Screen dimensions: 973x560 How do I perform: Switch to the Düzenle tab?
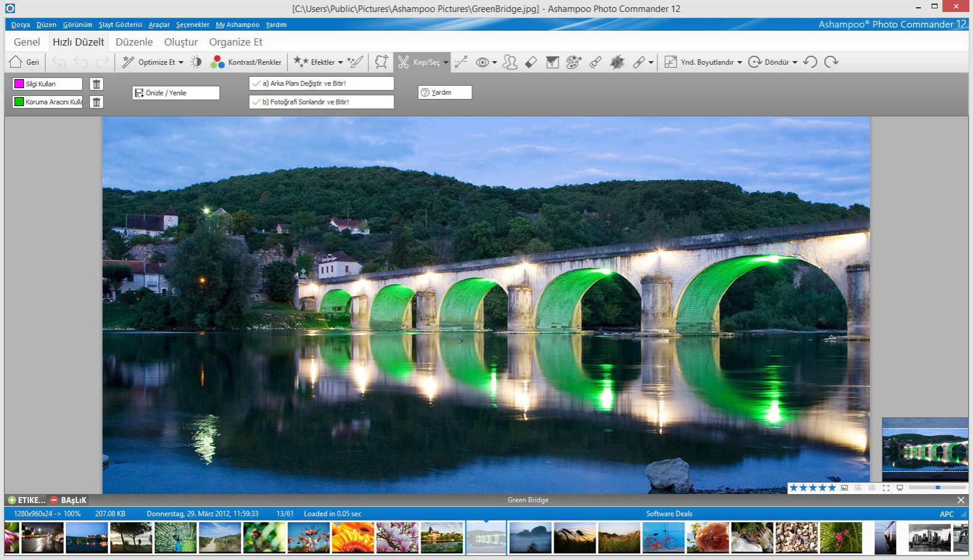[x=134, y=42]
